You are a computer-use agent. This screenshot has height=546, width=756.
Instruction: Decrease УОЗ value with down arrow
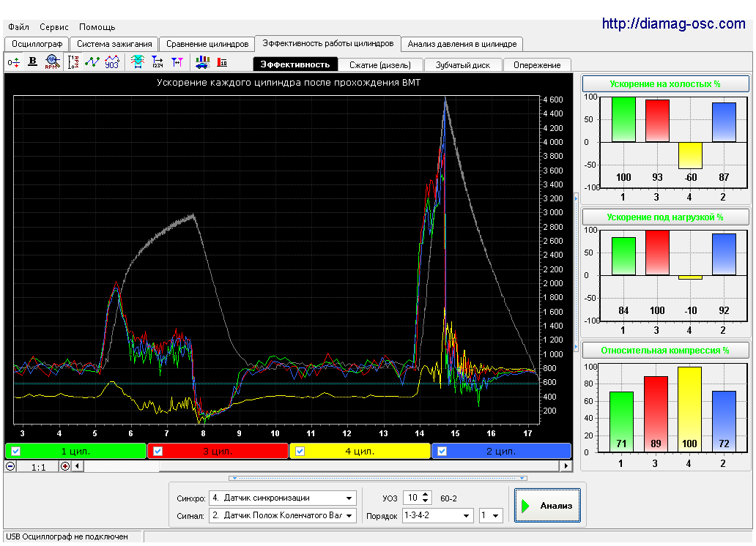click(x=425, y=501)
